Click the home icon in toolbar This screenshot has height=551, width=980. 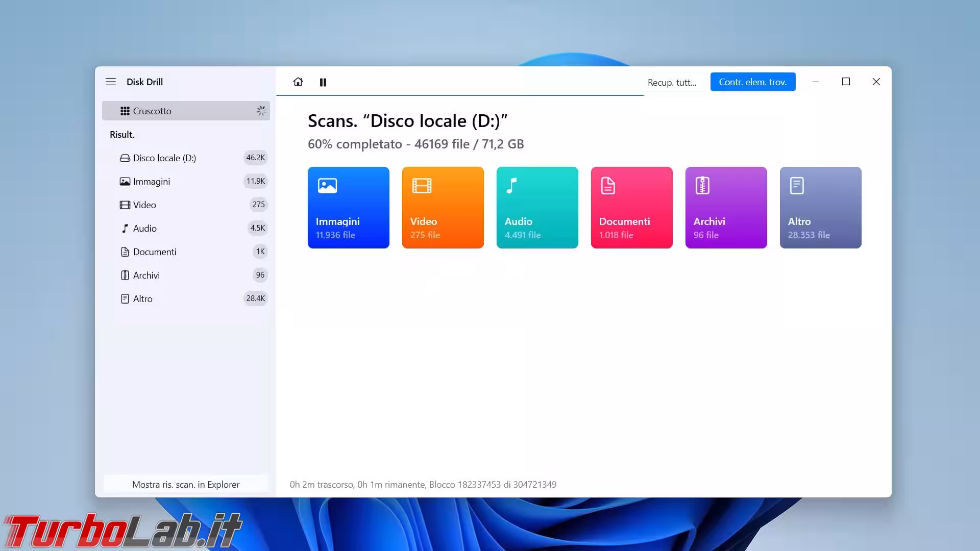click(x=298, y=82)
